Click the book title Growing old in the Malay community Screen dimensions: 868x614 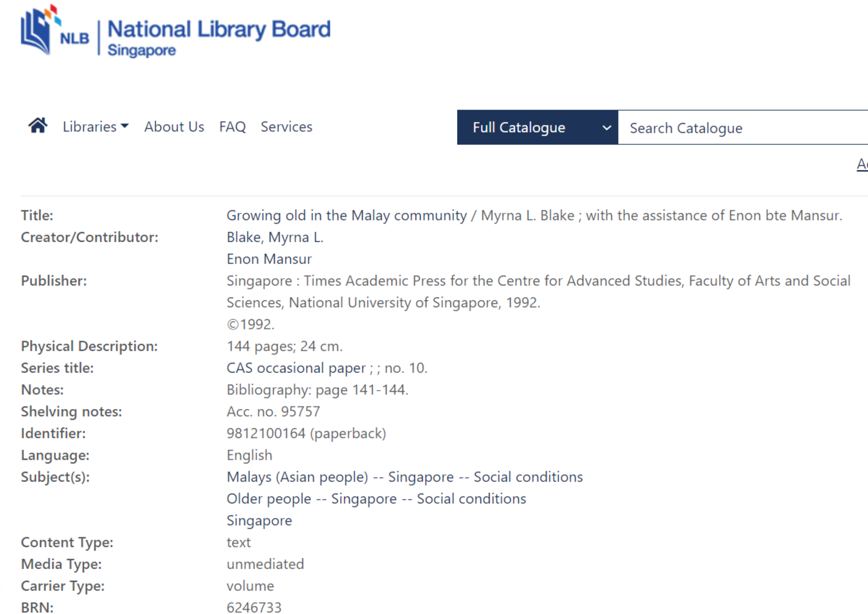point(346,215)
